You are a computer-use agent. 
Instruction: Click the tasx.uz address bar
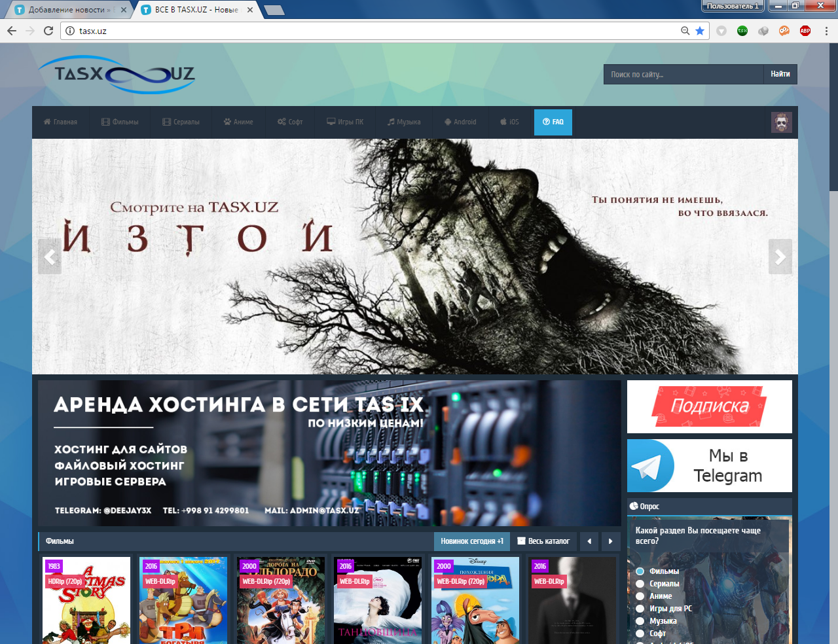pos(373,31)
